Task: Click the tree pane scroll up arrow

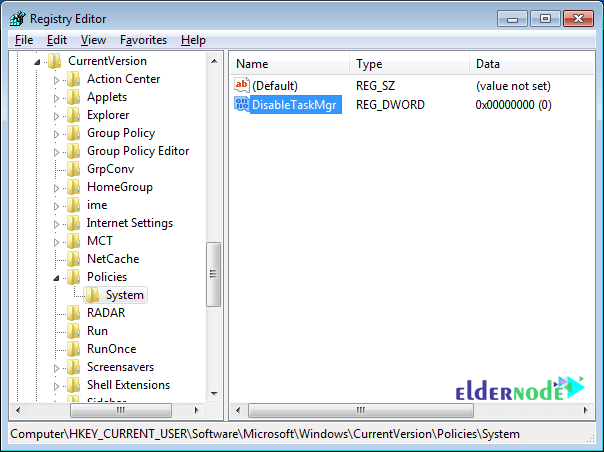Action: (214, 61)
